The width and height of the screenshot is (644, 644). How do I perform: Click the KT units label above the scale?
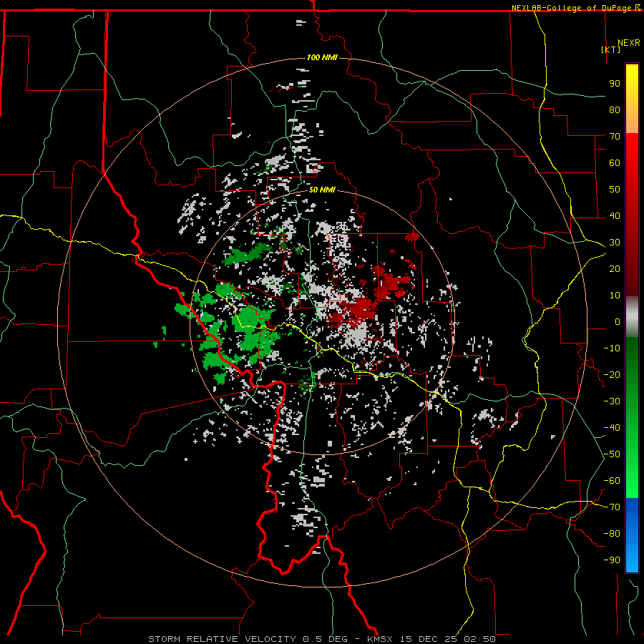click(611, 49)
